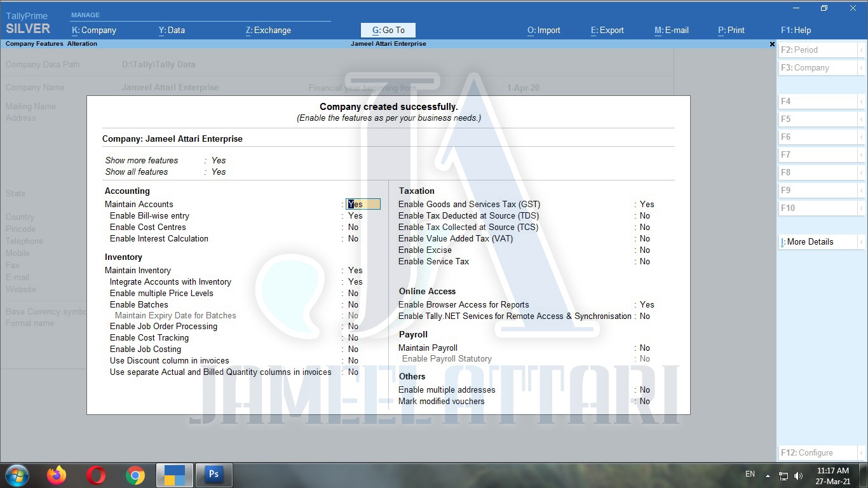Screen dimensions: 868x488
Task: Toggle Enable Cost Centres value
Action: [x=353, y=227]
